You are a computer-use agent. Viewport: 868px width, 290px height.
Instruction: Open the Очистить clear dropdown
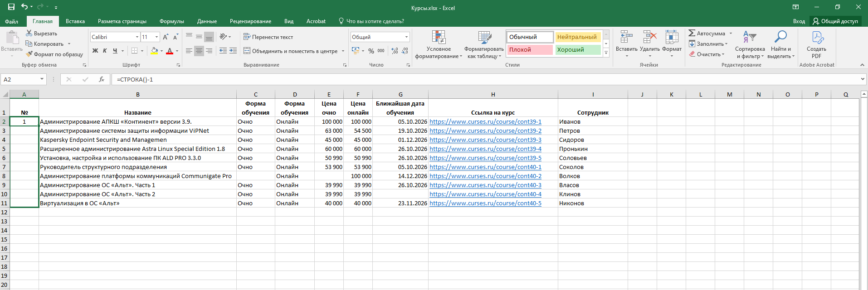pos(707,54)
